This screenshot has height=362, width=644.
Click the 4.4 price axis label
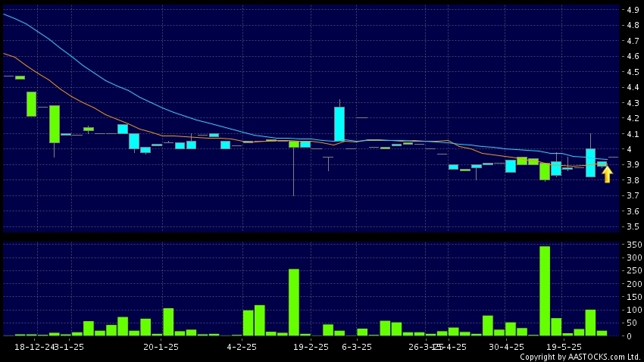633,87
